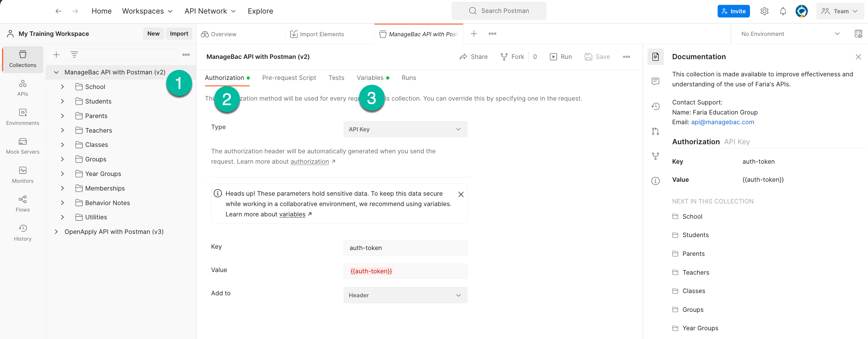Click the Search Postman field
Viewport: 868px width, 339px height.
(x=499, y=11)
